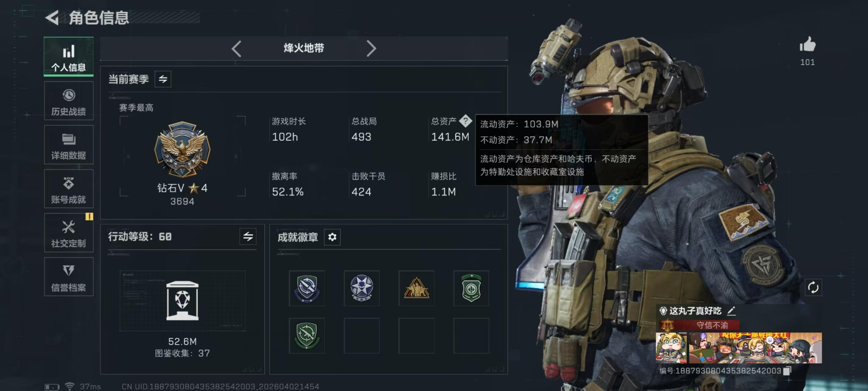Rotate the character model with the refresh icon
This screenshot has height=391, width=868.
click(813, 287)
